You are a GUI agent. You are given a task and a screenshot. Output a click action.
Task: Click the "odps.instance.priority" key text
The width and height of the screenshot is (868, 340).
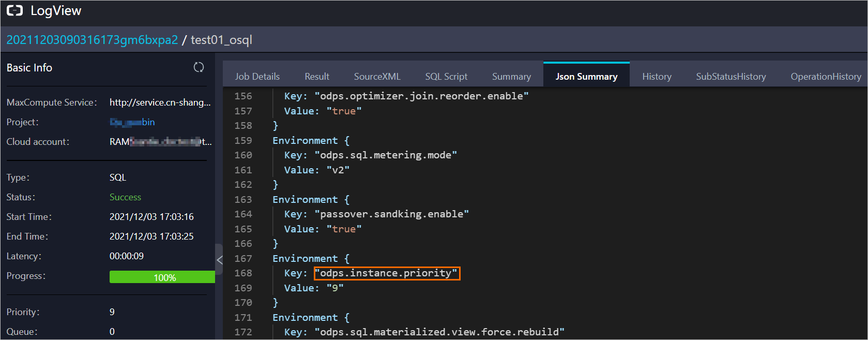click(386, 273)
